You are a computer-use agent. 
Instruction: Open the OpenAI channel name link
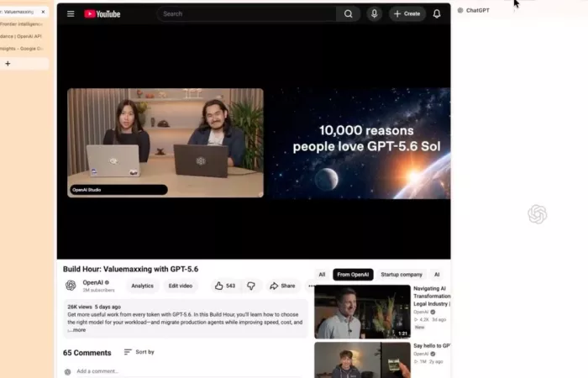(x=92, y=282)
